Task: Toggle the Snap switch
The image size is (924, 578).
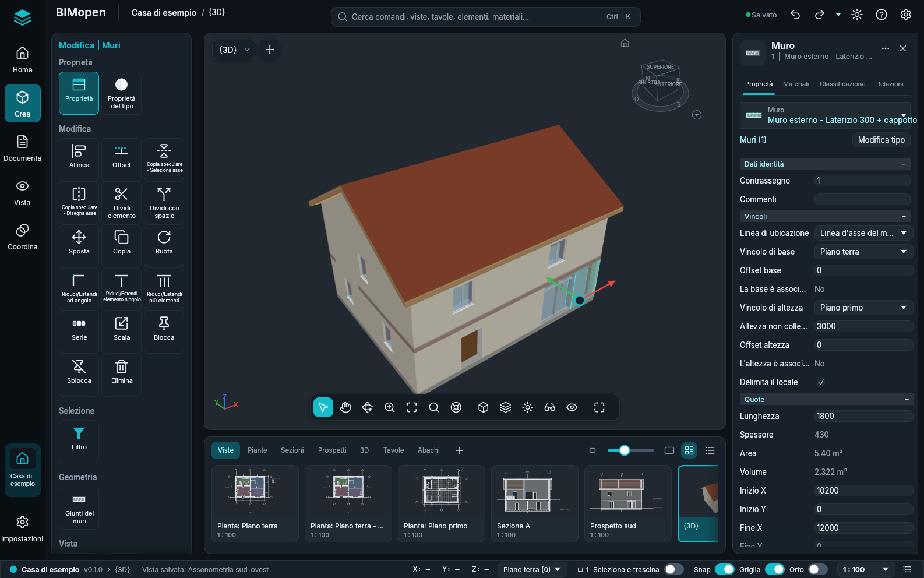Action: click(724, 569)
